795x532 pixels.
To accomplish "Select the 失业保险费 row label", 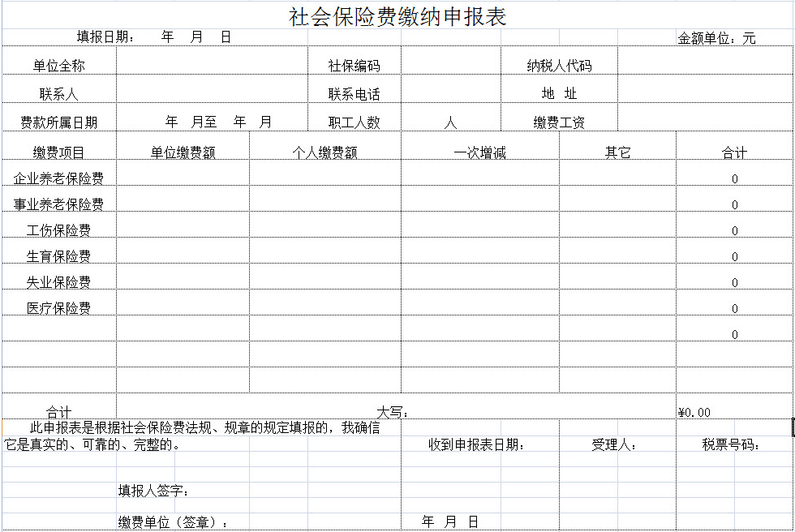I will [58, 281].
